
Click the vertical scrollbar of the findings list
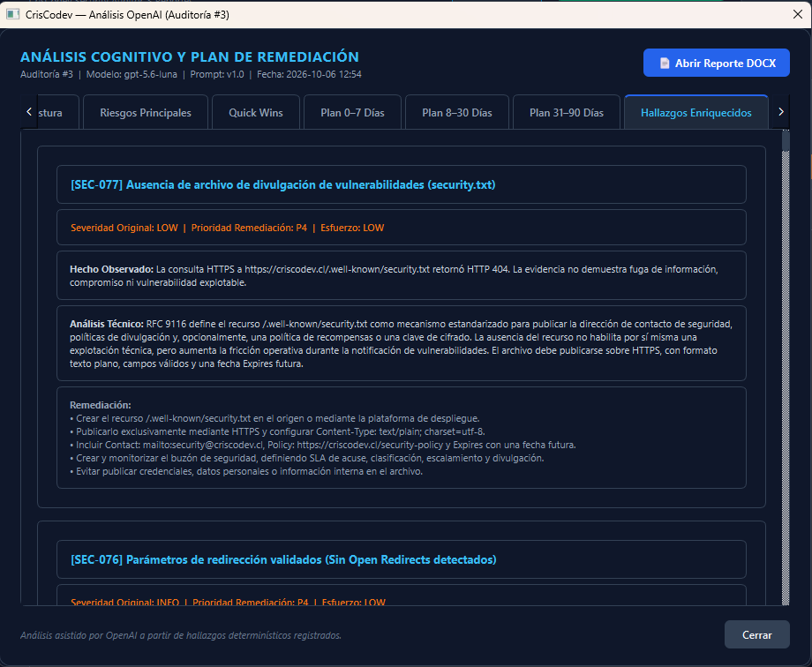tap(785, 367)
